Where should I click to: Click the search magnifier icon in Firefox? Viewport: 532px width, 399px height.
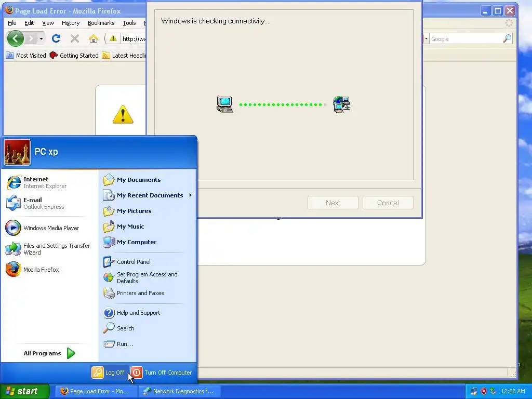tap(507, 38)
